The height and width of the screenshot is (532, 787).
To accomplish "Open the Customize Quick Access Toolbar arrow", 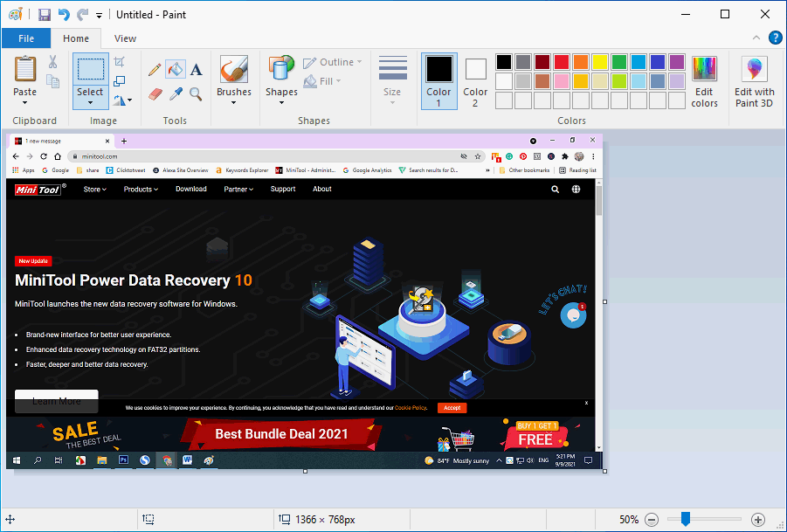I will point(99,16).
